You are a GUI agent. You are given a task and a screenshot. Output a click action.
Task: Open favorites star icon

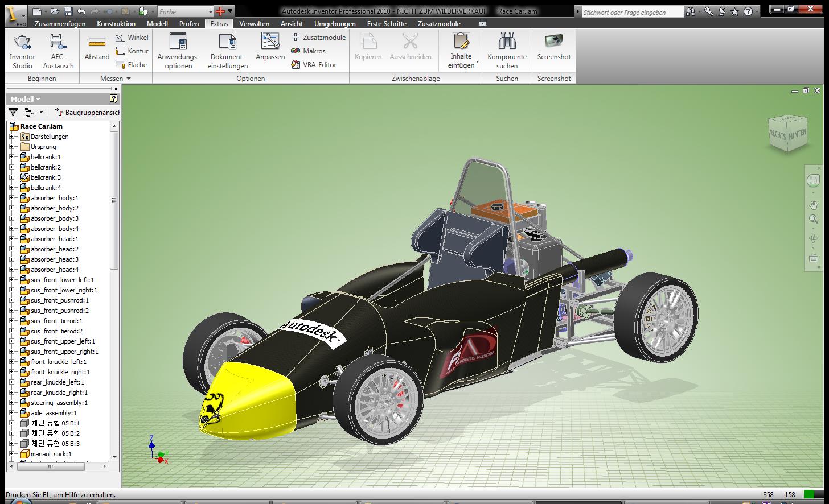[x=734, y=11]
